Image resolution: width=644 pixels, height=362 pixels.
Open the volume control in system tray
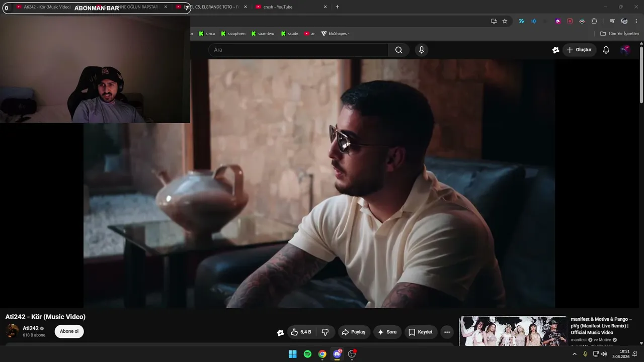(604, 354)
